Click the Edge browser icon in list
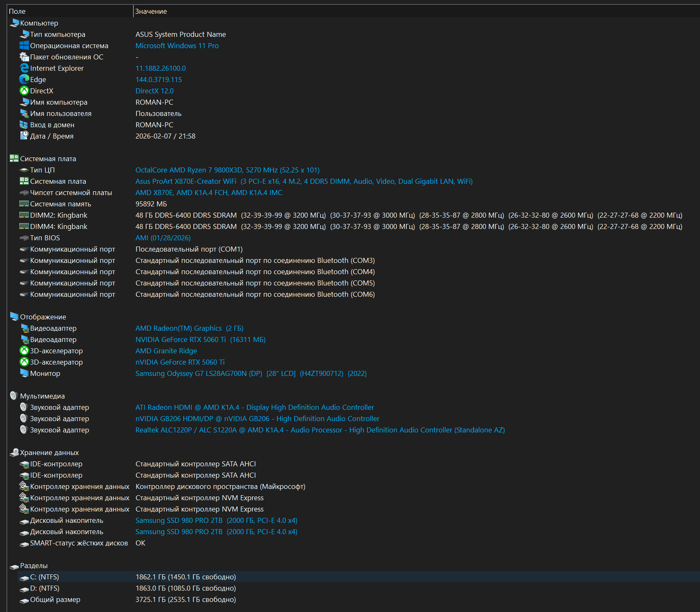Image resolution: width=700 pixels, height=612 pixels. click(x=24, y=79)
